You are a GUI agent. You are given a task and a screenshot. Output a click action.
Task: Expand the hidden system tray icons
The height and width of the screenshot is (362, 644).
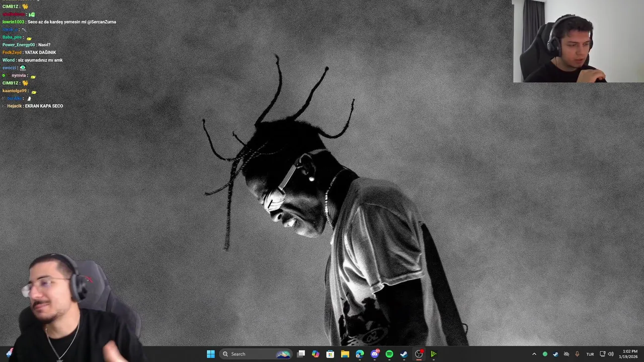534,354
